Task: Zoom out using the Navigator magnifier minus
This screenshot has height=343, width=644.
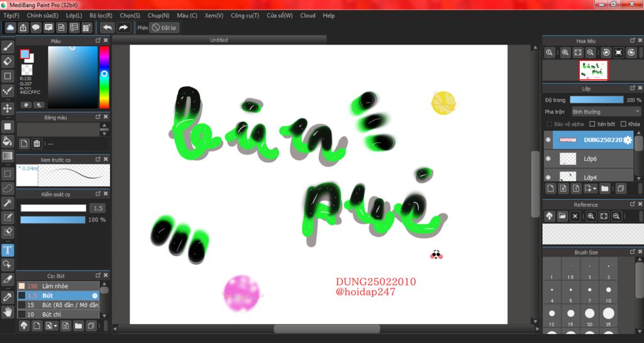Action: (590, 53)
